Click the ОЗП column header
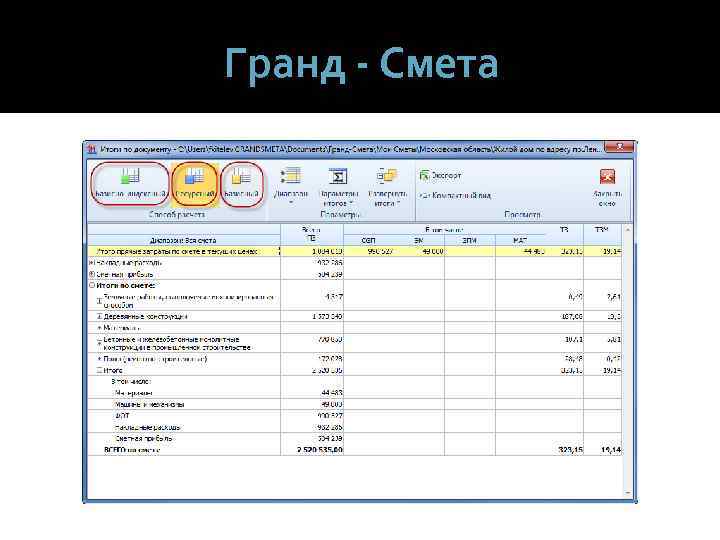This screenshot has width=720, height=540. [368, 240]
